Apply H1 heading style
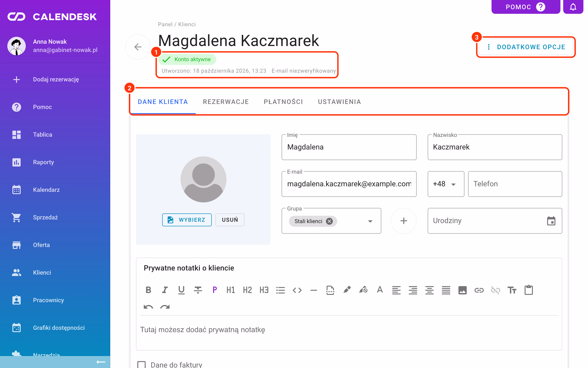The image size is (588, 368). tap(231, 290)
